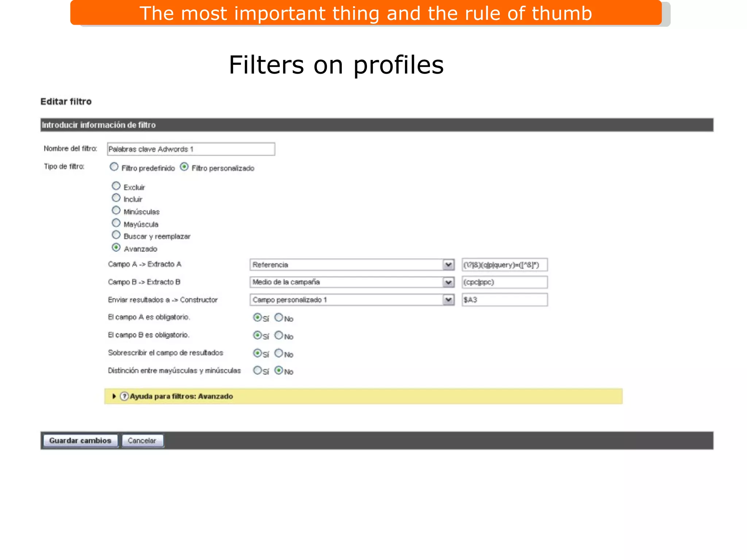This screenshot has width=747, height=560.
Task: Click the Constructor $A3 field
Action: coord(504,300)
